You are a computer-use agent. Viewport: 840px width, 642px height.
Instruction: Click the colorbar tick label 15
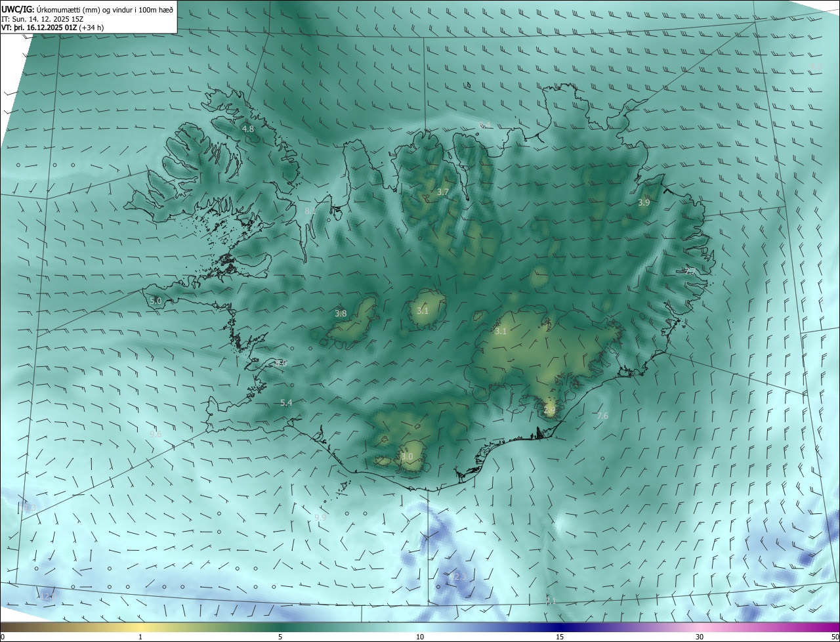click(x=560, y=637)
